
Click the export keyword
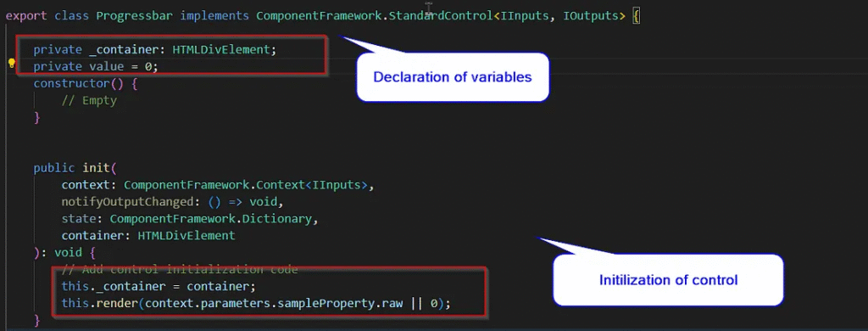point(26,16)
